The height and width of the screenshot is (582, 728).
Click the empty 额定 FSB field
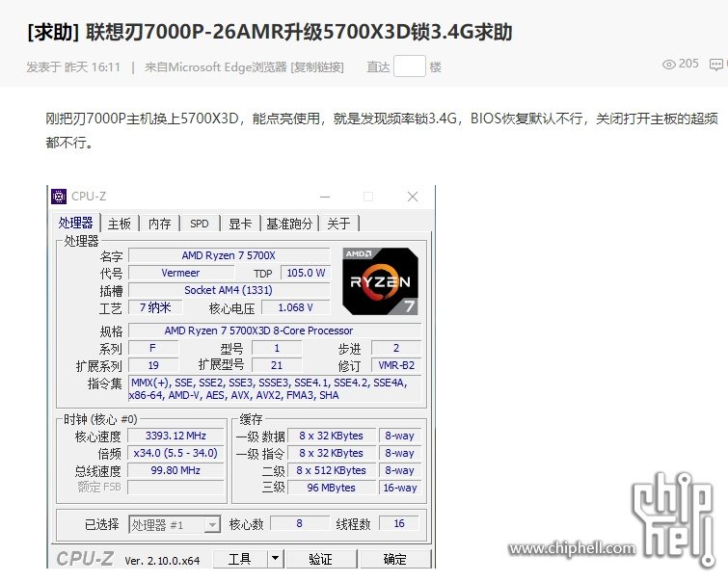(175, 488)
